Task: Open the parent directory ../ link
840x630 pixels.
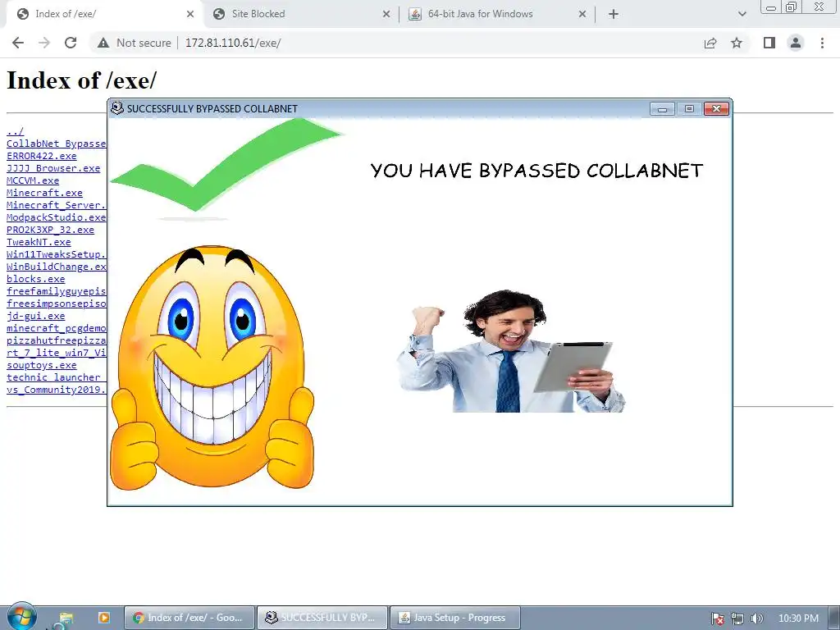Action: (x=15, y=131)
